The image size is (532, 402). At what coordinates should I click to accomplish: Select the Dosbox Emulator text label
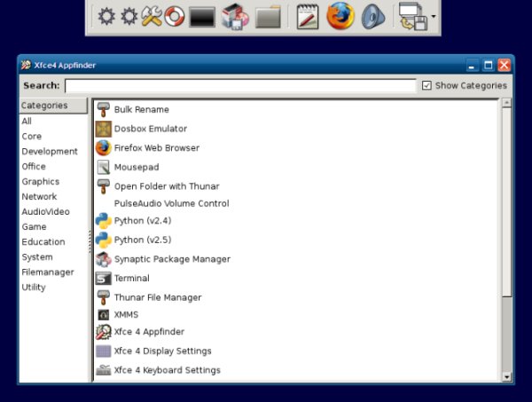click(x=151, y=129)
